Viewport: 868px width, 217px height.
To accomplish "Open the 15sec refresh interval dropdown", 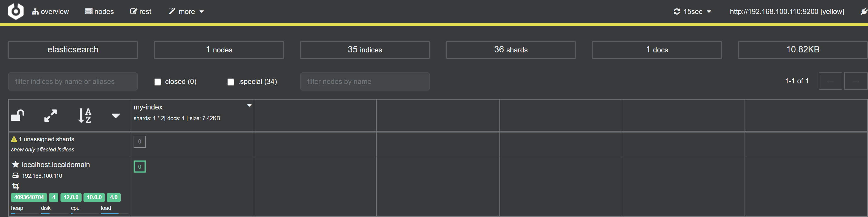I will (x=692, y=12).
